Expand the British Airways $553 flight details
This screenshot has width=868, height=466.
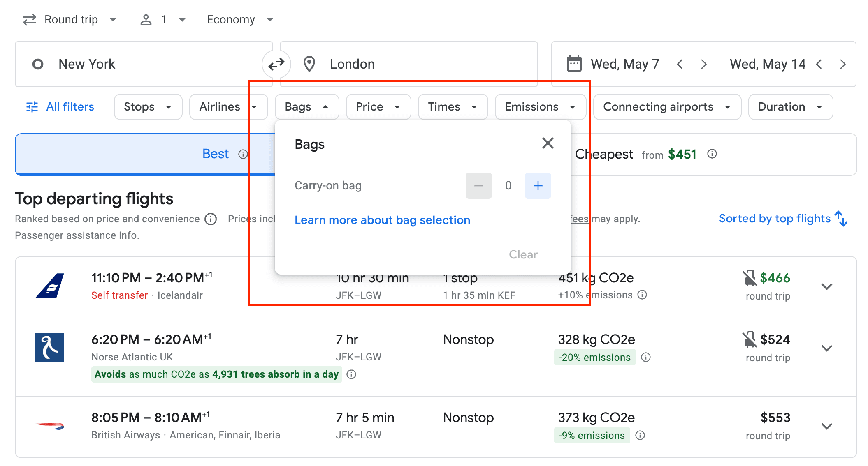tap(827, 426)
